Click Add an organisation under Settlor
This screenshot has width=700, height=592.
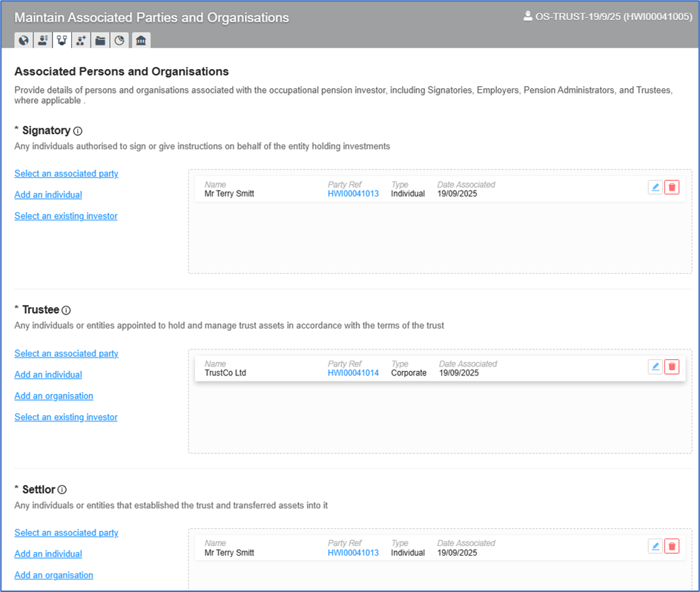(x=53, y=575)
